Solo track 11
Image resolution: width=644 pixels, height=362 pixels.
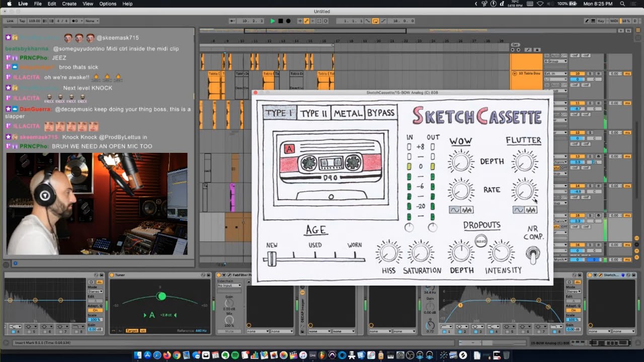(590, 103)
